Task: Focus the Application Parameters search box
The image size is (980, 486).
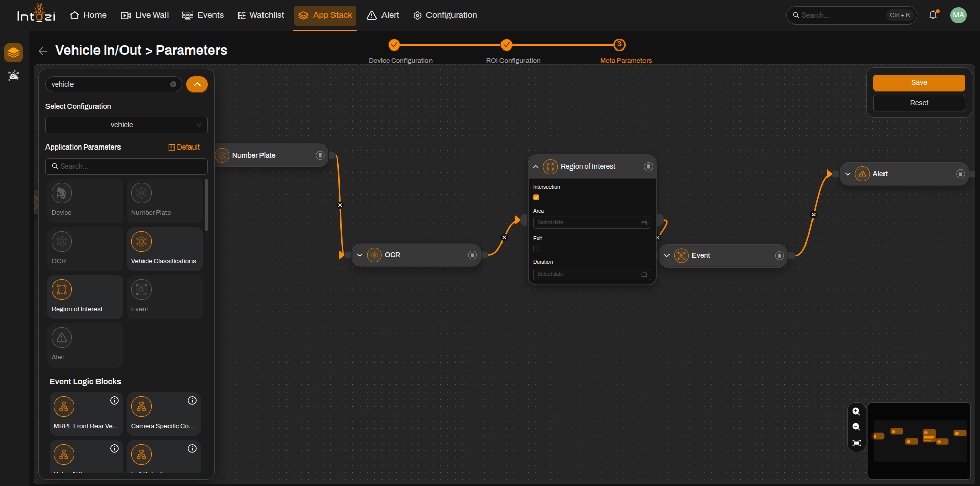Action: (127, 166)
